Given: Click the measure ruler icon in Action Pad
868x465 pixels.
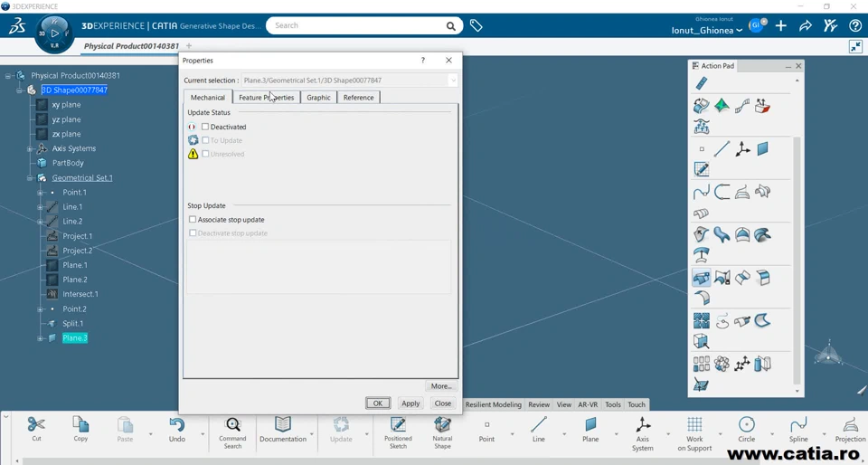Looking at the screenshot, I should (702, 83).
